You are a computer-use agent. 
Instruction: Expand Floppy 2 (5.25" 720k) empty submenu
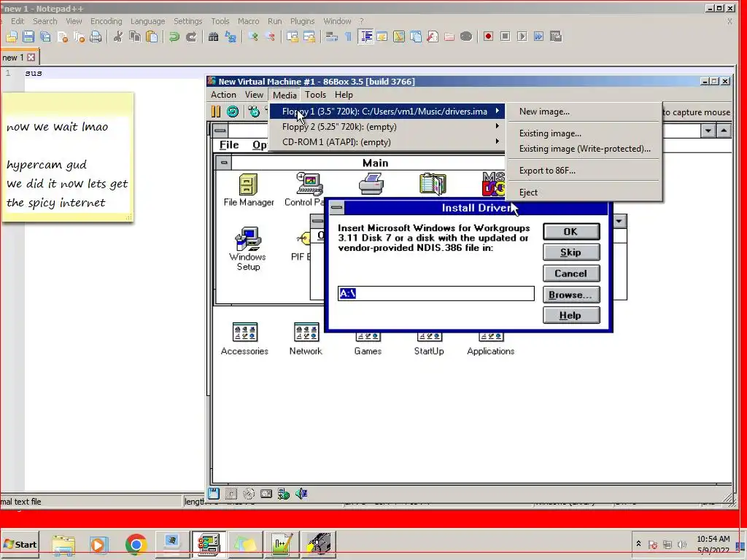387,127
